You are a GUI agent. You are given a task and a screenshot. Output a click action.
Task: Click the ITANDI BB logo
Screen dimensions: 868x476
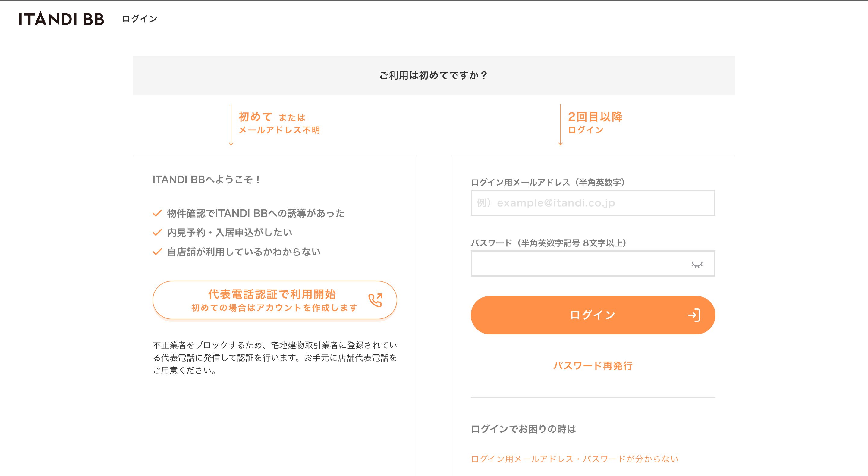[61, 19]
